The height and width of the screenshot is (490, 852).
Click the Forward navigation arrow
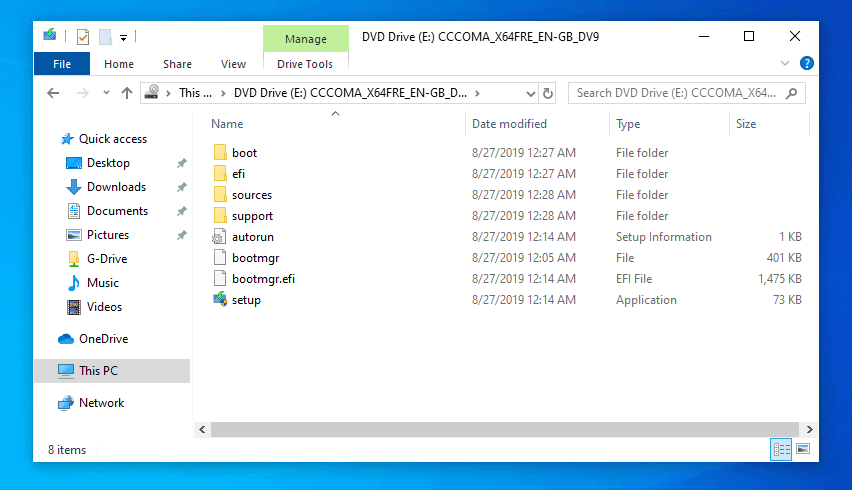pos(83,93)
